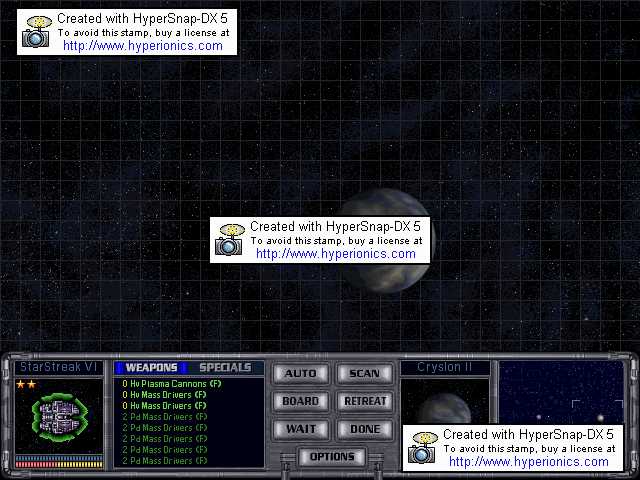Toggle the first Hv Mass Drivers entry
The image size is (640, 480).
click(x=164, y=395)
